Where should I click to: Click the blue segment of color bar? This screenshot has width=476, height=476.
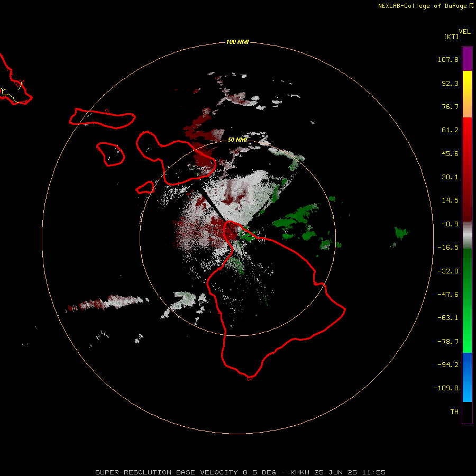click(x=467, y=377)
